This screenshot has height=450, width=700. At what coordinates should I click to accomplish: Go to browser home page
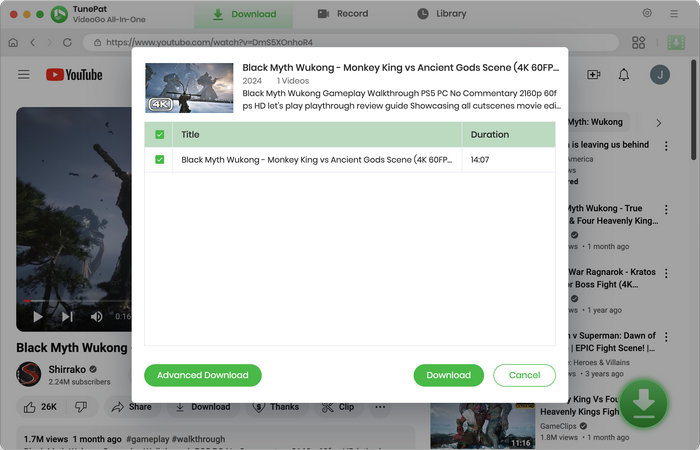pos(13,42)
